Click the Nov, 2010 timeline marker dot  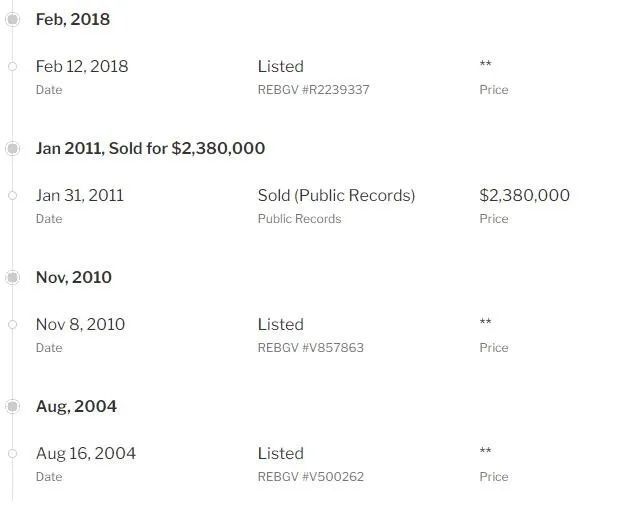click(13, 277)
